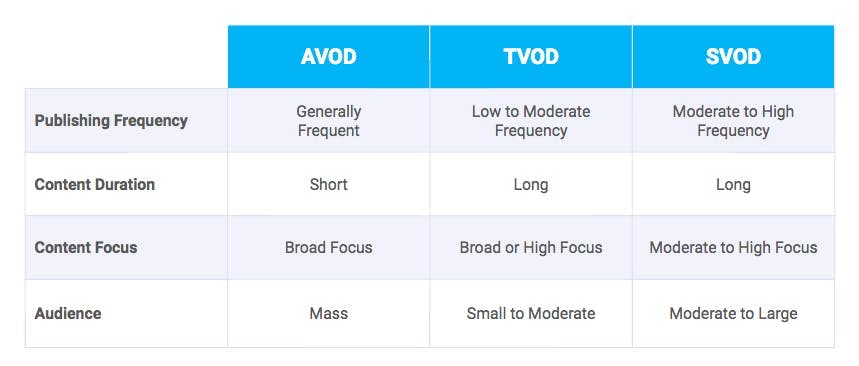Click the Moderate to Large cell
The width and height of the screenshot is (859, 366).
pos(734,313)
